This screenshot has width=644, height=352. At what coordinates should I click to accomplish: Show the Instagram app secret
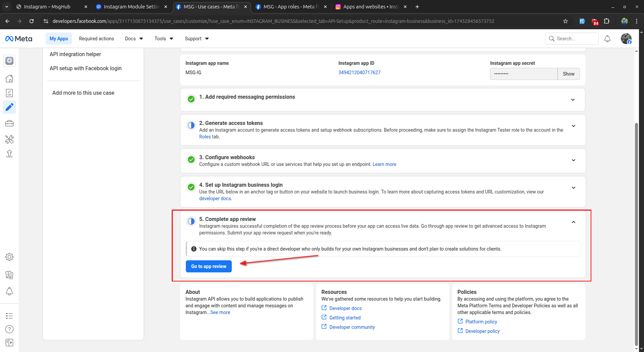click(x=568, y=74)
